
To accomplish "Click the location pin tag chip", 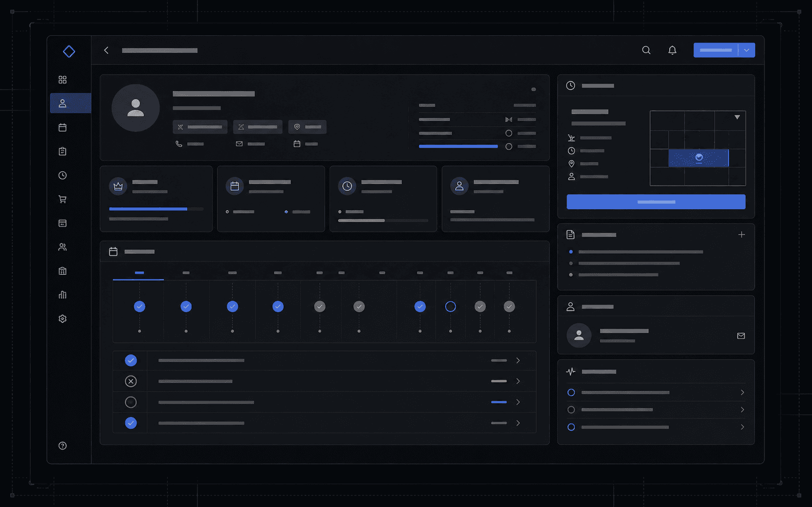I will 308,127.
